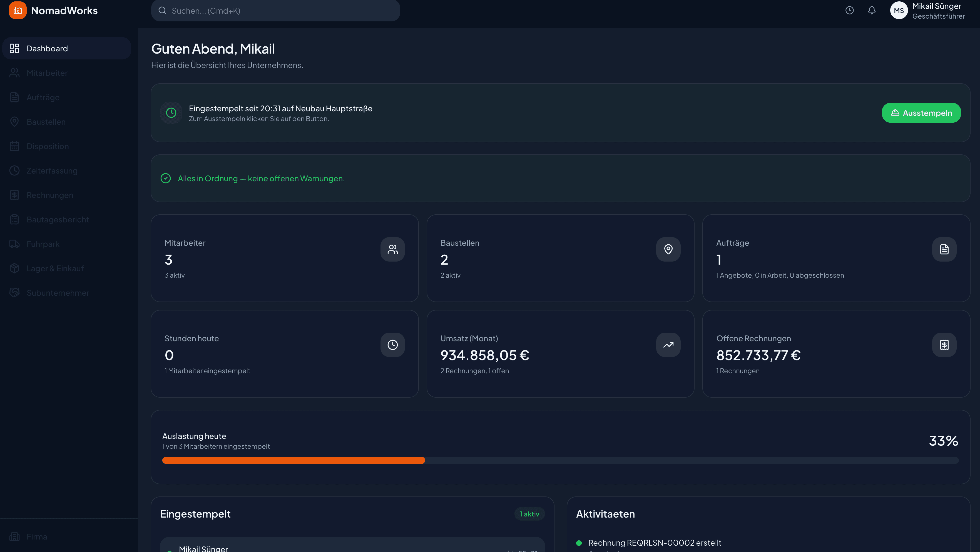980x552 pixels.
Task: Open Zeiterfassung via its clock icon
Action: 14,170
